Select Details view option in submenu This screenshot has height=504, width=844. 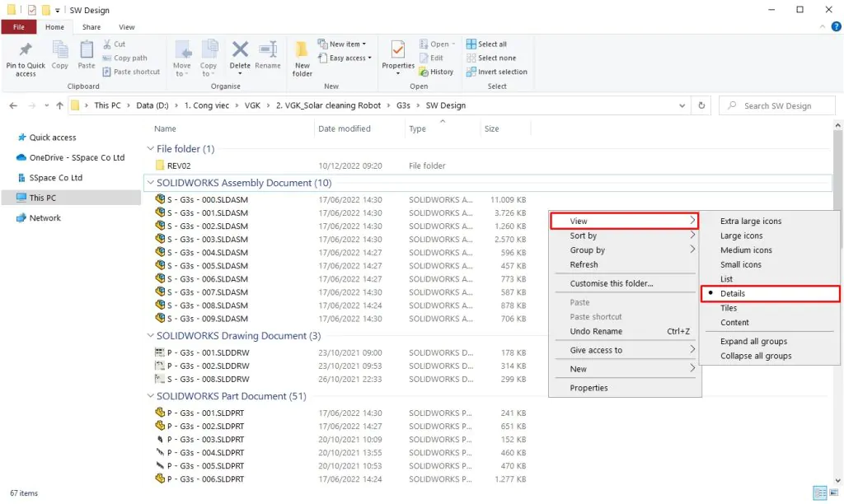(x=771, y=293)
